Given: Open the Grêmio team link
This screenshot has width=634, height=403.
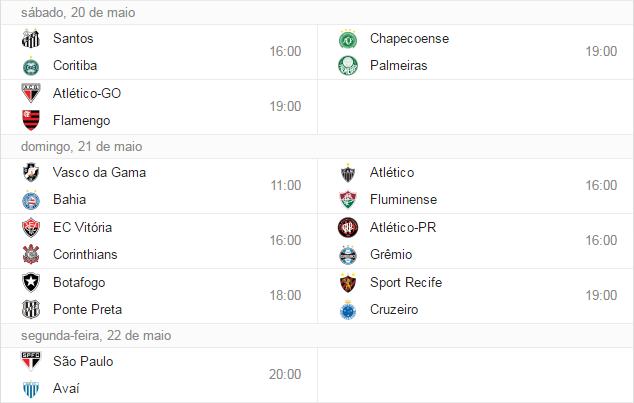Looking at the screenshot, I should (391, 255).
